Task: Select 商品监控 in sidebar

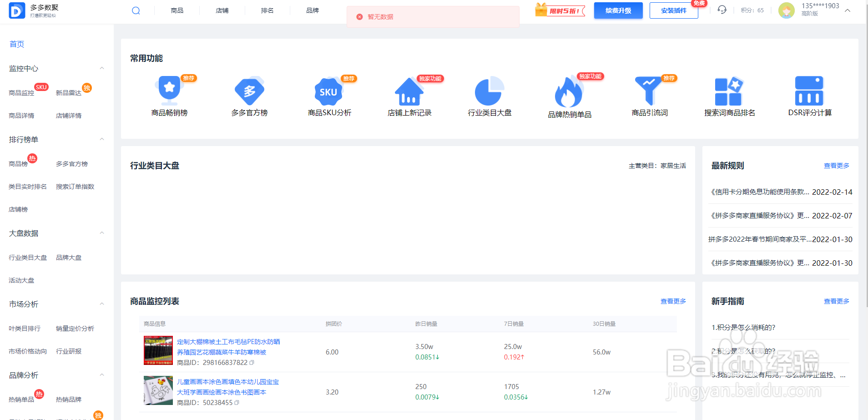Action: coord(21,93)
